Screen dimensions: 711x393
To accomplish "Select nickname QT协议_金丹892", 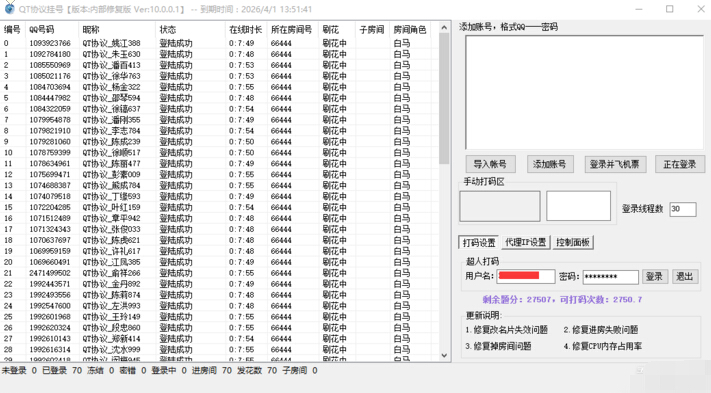I will pyautogui.click(x=112, y=284).
